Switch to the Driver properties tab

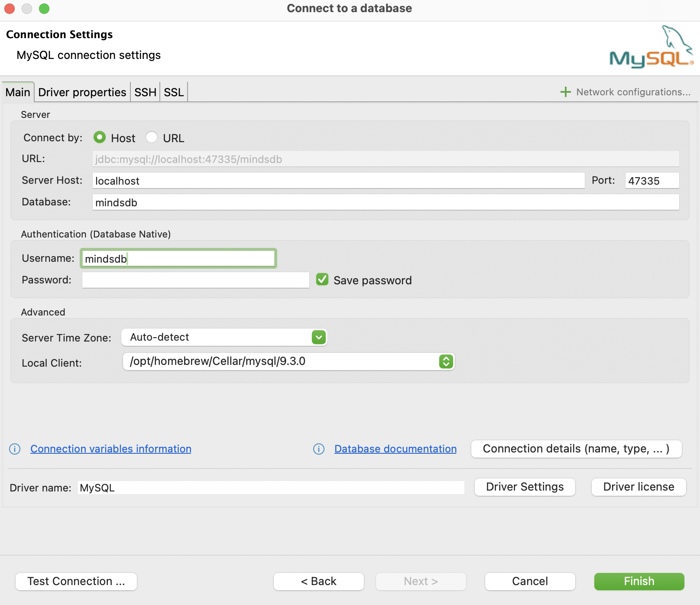click(82, 92)
